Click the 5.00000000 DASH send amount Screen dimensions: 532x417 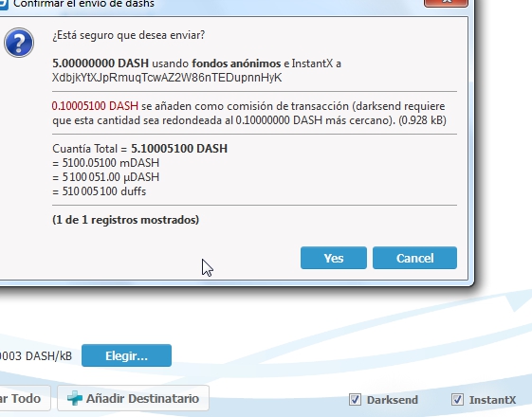(x=101, y=63)
